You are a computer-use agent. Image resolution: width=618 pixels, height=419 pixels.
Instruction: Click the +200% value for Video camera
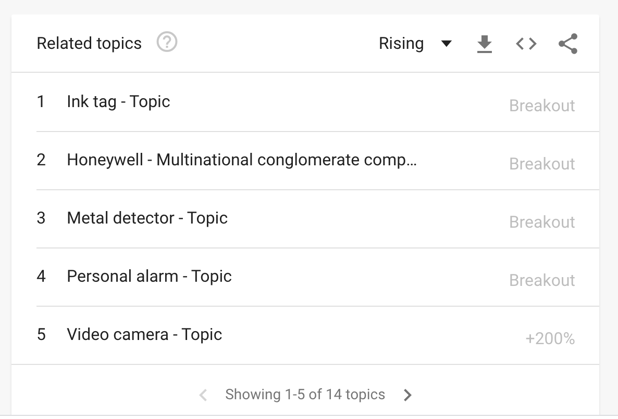click(550, 339)
